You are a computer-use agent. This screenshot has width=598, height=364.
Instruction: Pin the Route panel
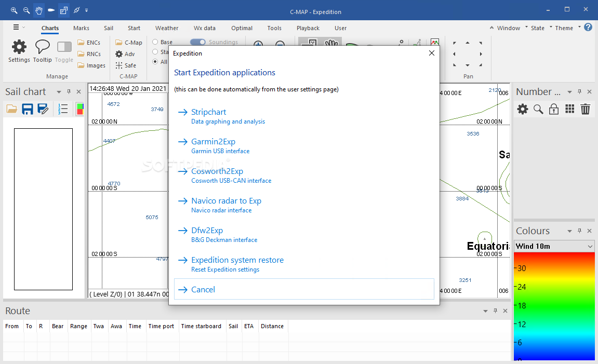coord(495,311)
